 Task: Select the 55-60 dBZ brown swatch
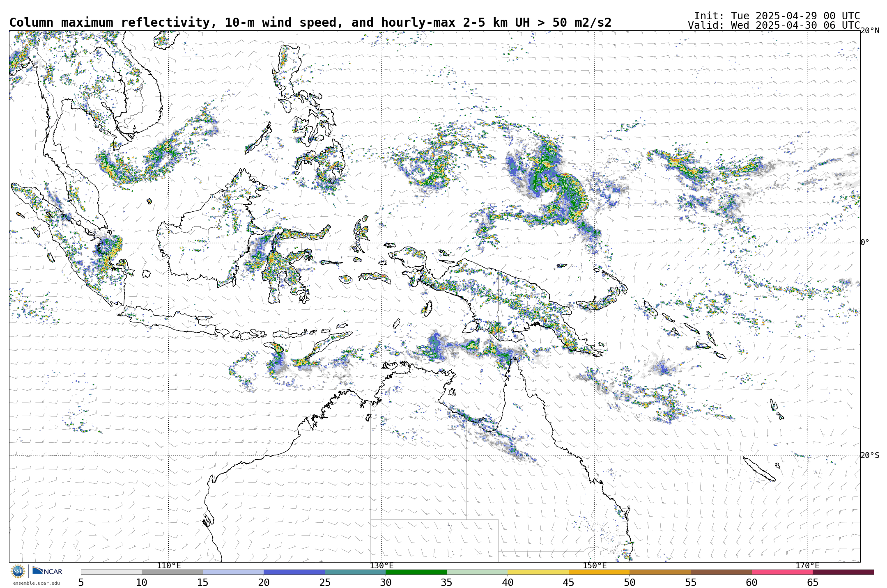(721, 572)
